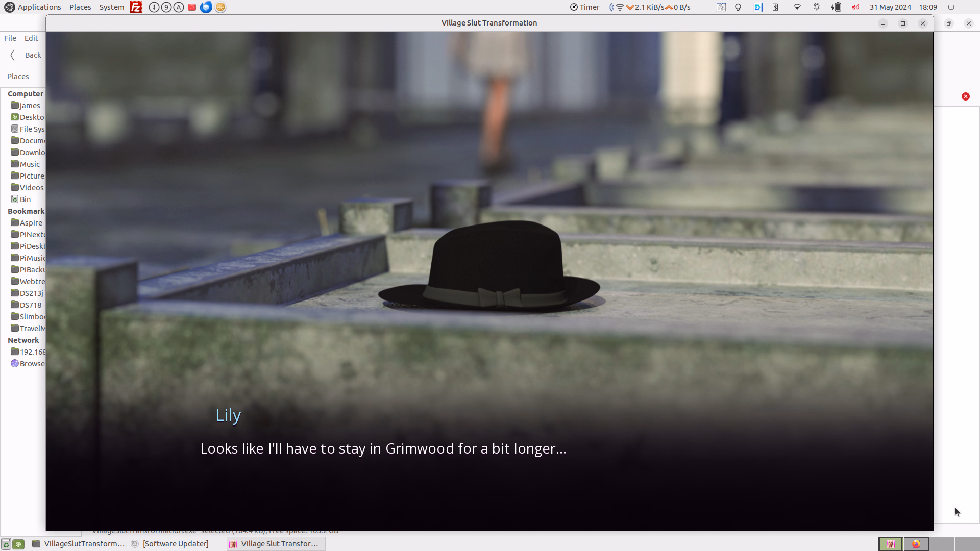
Task: Open the PiDesktop bookmark
Action: [x=28, y=246]
